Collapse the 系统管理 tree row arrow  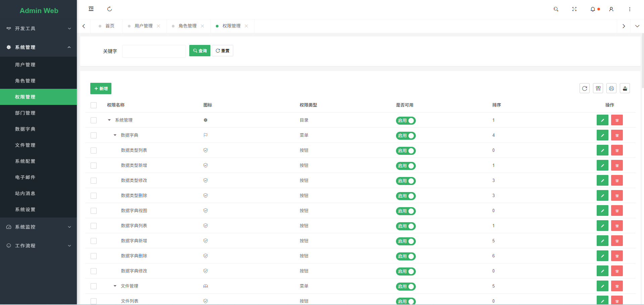(108, 120)
